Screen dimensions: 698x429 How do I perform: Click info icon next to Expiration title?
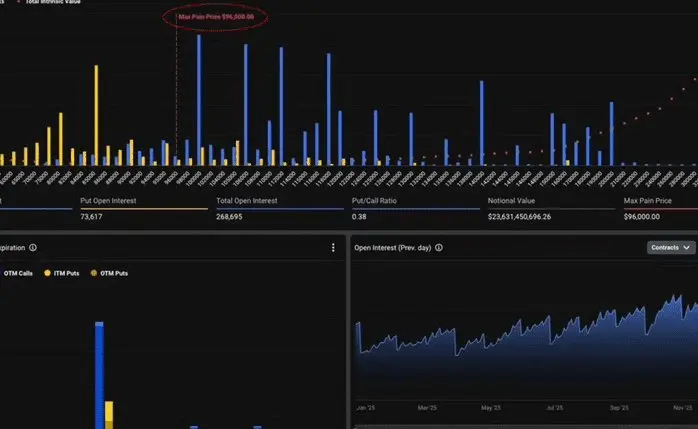[33, 247]
